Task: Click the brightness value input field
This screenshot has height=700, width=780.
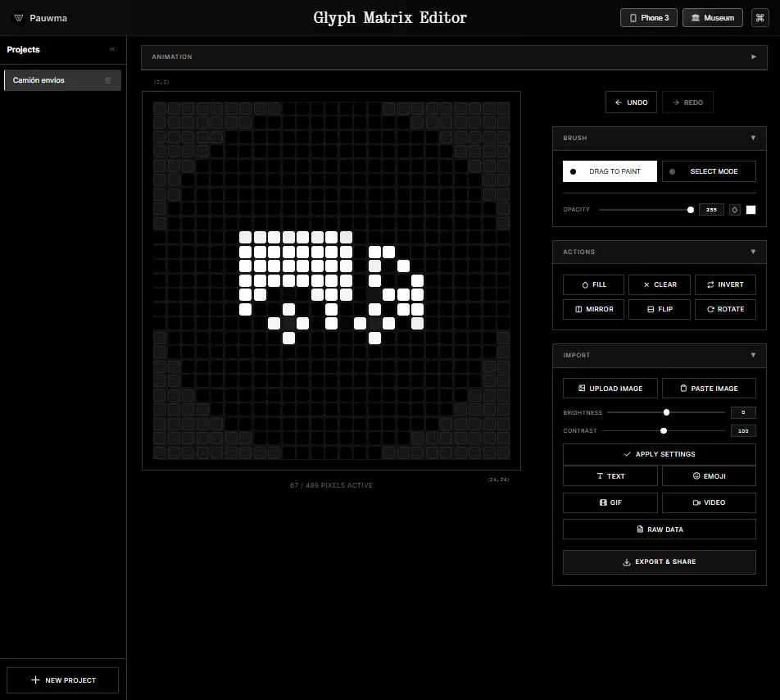Action: pyautogui.click(x=742, y=412)
